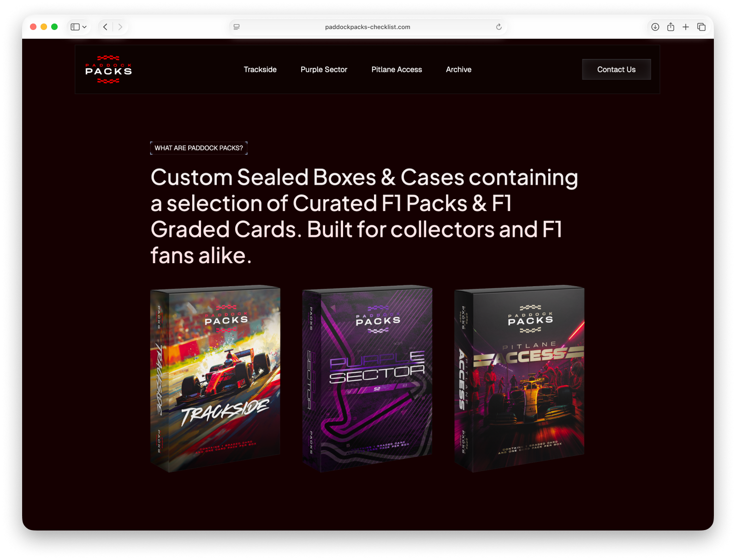The width and height of the screenshot is (736, 560).
Task: Show downloads with the download icon
Action: pos(655,27)
